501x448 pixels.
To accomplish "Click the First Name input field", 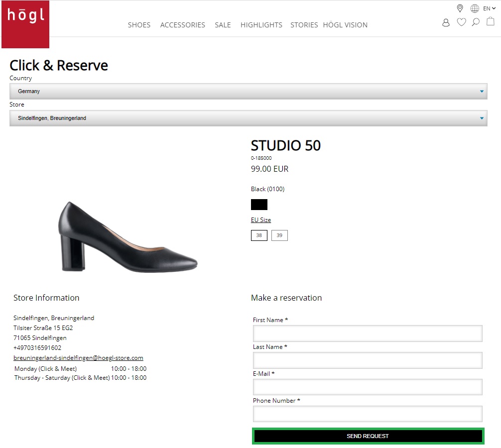I will click(368, 334).
